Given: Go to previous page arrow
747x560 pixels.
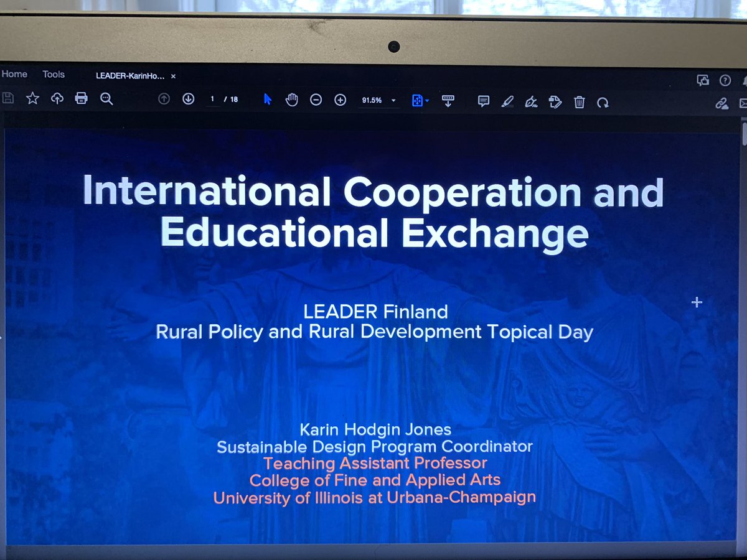Looking at the screenshot, I should coord(164,99).
